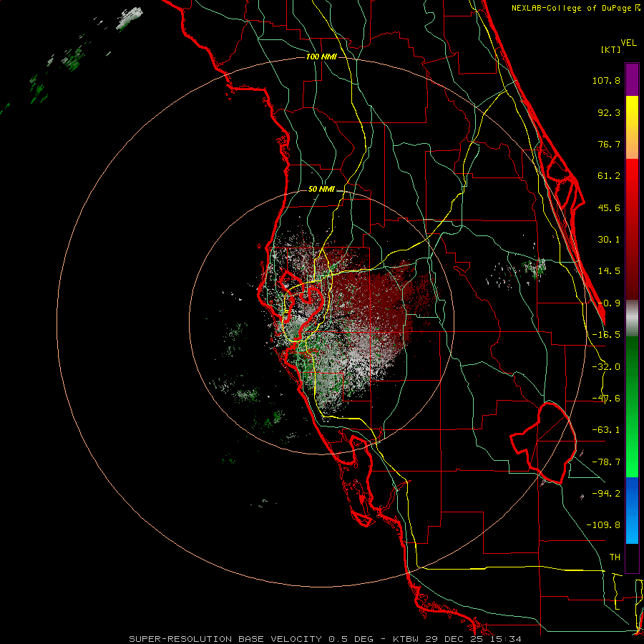Select the 14.5 velocity scale value
The height and width of the screenshot is (644, 644).
609,271
